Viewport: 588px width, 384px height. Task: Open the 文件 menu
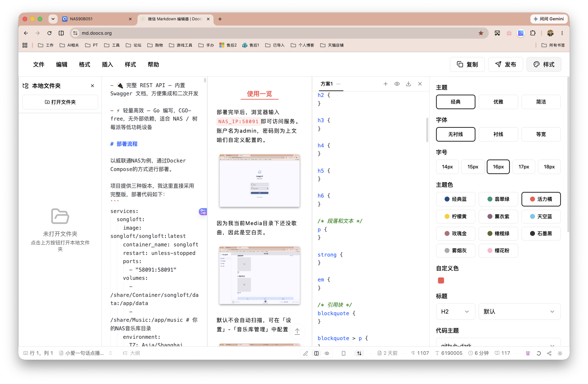coord(39,65)
